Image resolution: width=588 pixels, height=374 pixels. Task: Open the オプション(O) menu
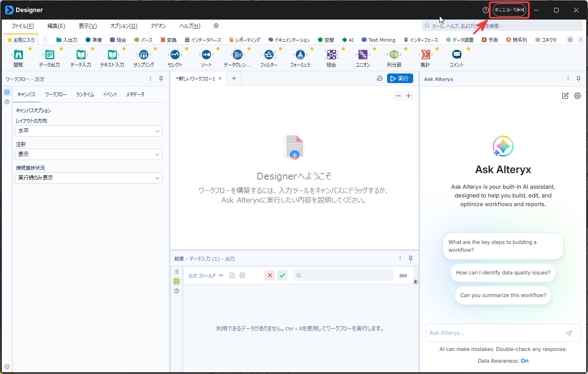click(x=124, y=26)
